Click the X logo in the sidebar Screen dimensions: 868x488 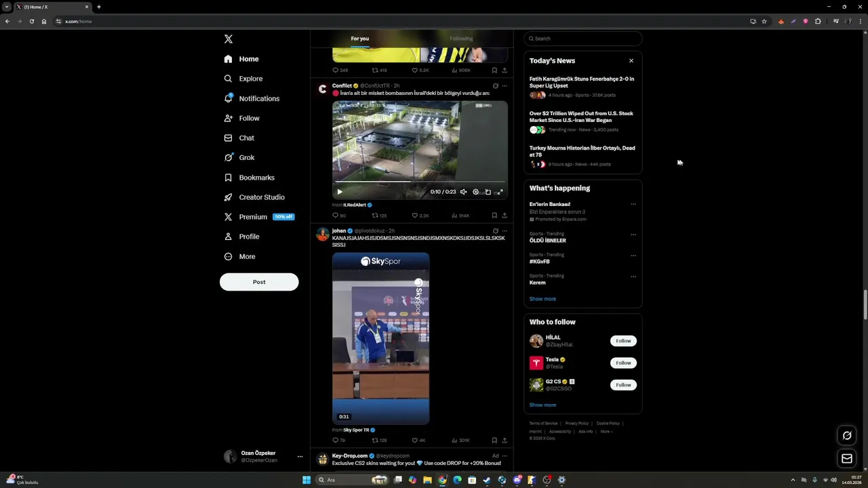(x=229, y=39)
